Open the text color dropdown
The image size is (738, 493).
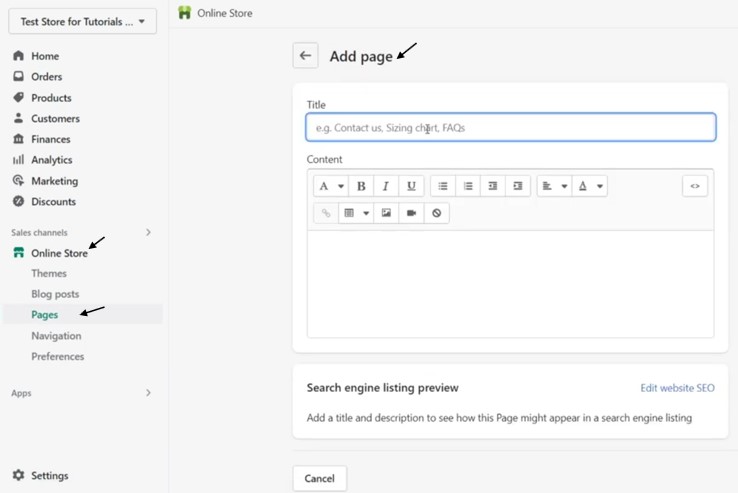(590, 186)
